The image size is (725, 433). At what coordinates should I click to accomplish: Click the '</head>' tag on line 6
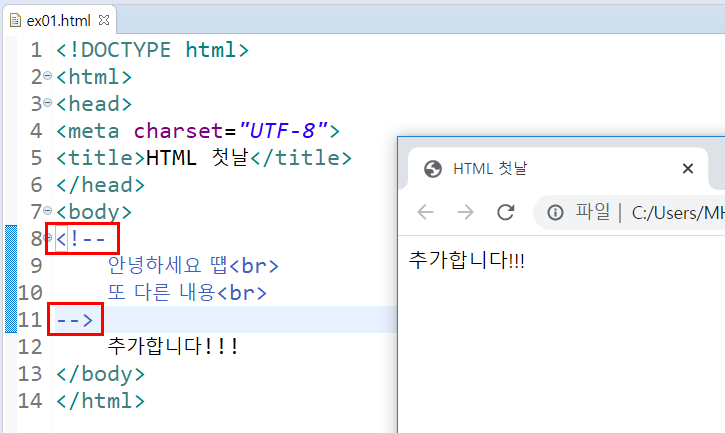pyautogui.click(x=100, y=185)
